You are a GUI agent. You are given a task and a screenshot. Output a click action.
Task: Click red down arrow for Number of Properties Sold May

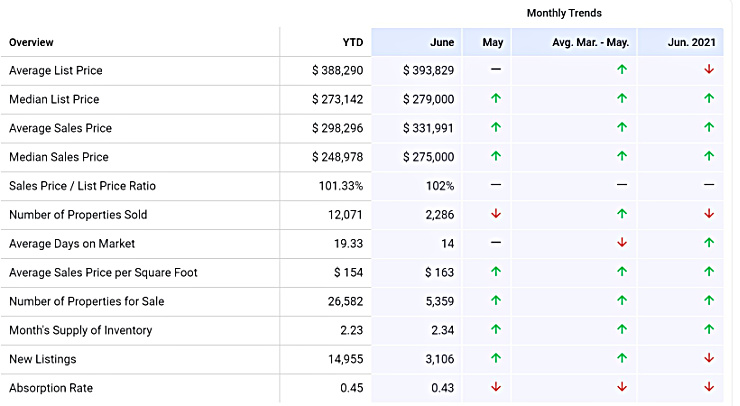click(495, 214)
